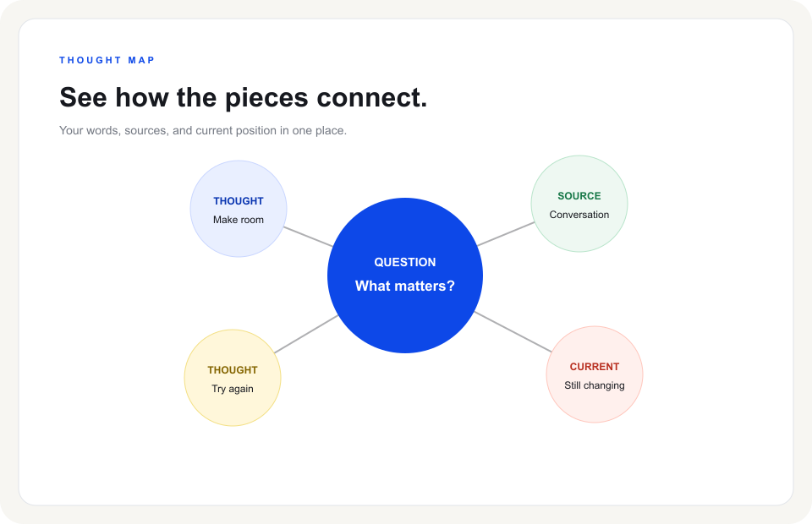Click the connector line to Make room node
Image resolution: width=812 pixels, height=524 pixels.
click(308, 237)
